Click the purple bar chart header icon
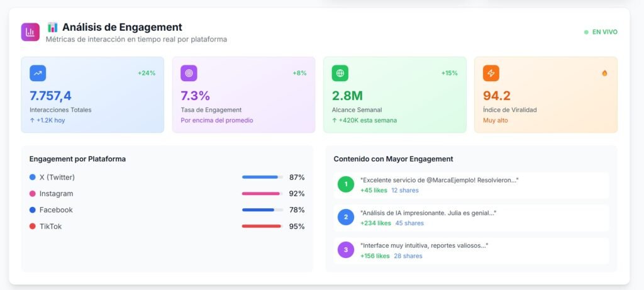Screen dimensions: 644x290 (x=30, y=32)
